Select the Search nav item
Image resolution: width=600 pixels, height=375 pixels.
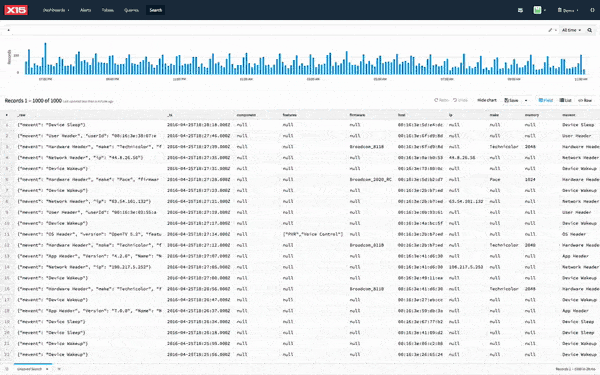(155, 10)
